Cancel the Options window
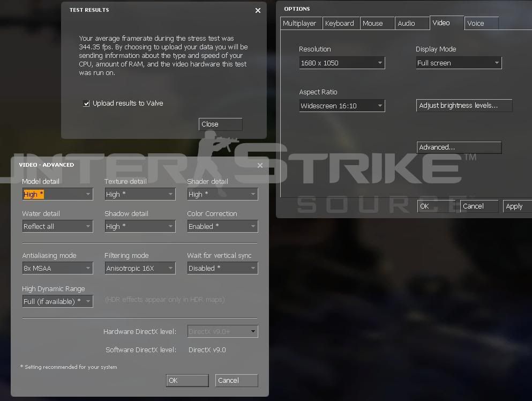Viewport: 532px width, 401px height. (x=479, y=206)
